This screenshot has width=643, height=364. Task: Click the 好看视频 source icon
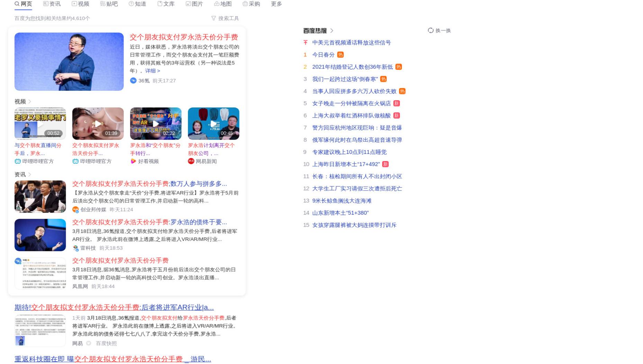(133, 161)
